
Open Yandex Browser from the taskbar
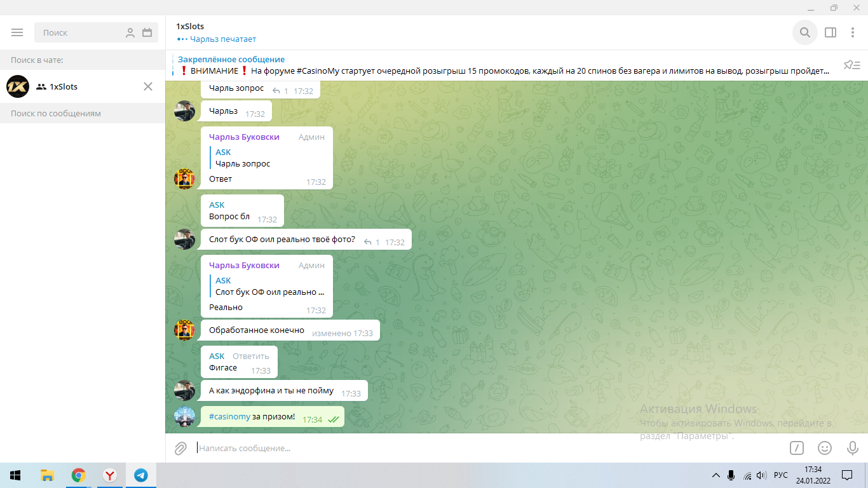point(109,475)
